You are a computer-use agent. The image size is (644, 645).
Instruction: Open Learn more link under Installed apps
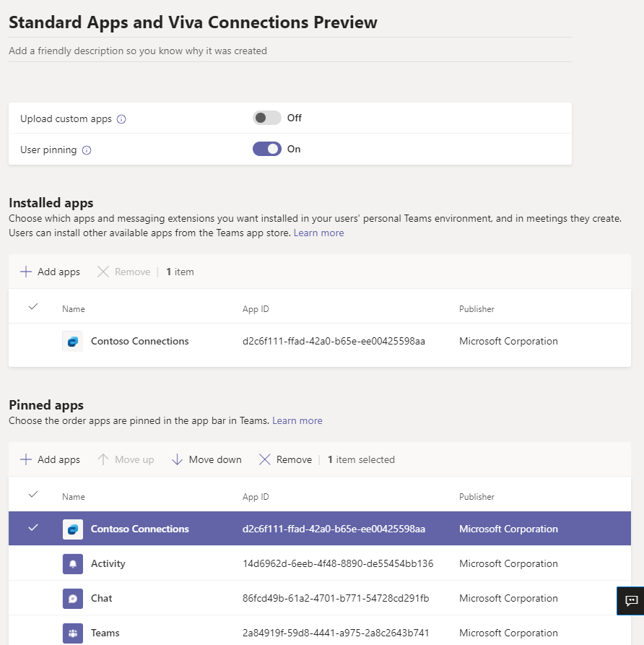(x=318, y=233)
